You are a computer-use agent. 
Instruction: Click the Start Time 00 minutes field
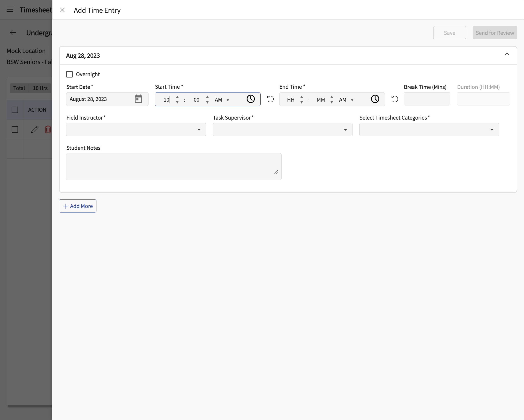[196, 100]
